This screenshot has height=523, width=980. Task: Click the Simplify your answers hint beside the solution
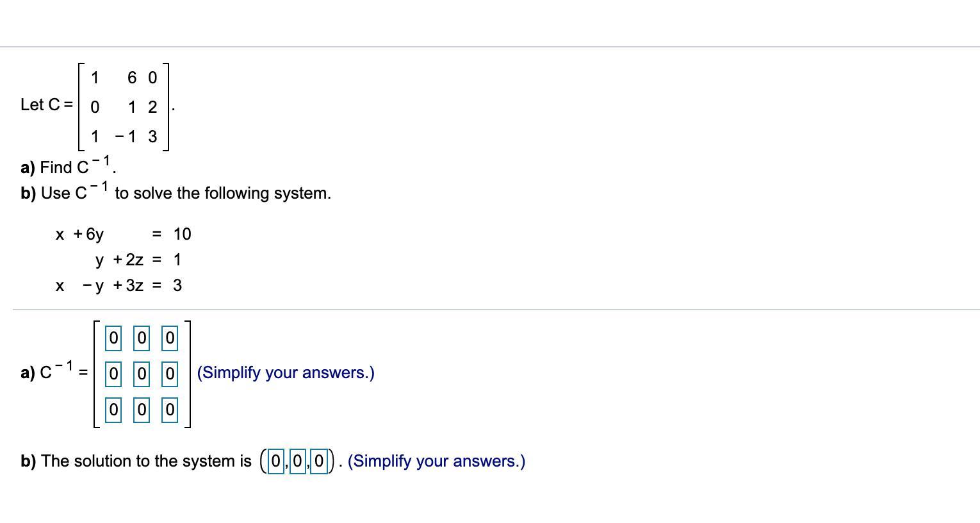(436, 461)
